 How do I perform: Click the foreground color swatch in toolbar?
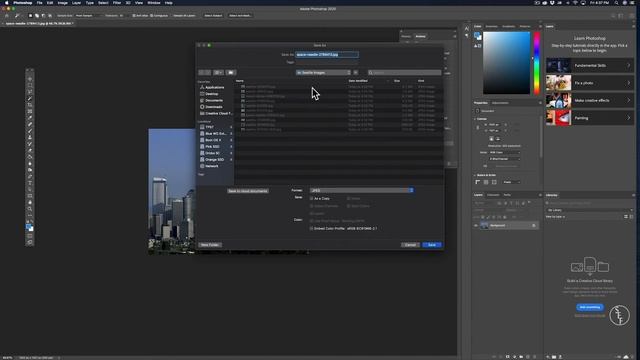(29, 227)
